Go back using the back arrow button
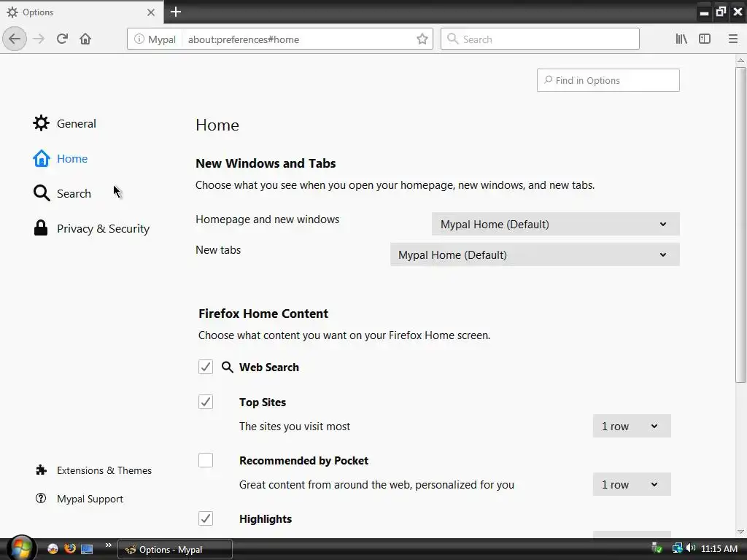This screenshot has height=560, width=747. (x=15, y=39)
